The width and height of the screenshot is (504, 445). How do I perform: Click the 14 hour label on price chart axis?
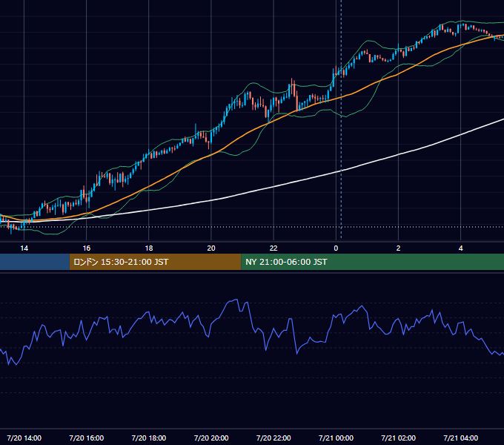(x=24, y=248)
